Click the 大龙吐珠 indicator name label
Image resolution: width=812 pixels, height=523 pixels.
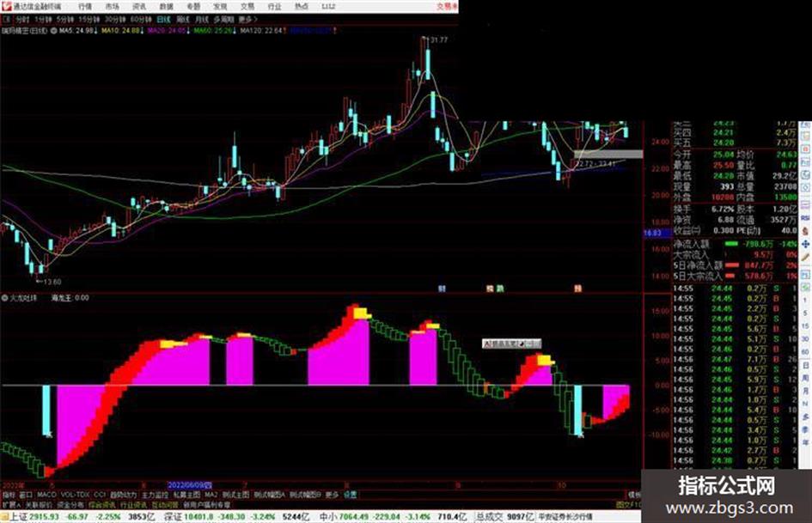(x=24, y=298)
